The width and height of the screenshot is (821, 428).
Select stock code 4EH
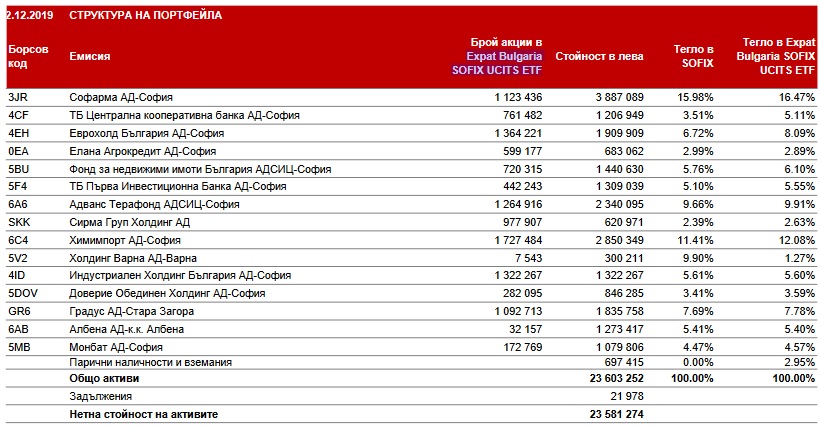[19, 133]
